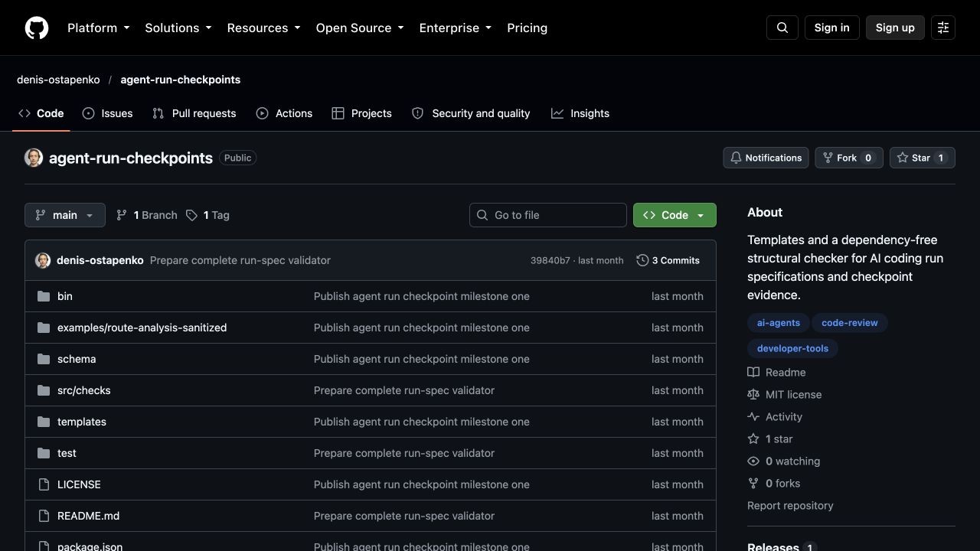Open the Platform dropdown menu
The width and height of the screenshot is (980, 551).
[x=99, y=28]
